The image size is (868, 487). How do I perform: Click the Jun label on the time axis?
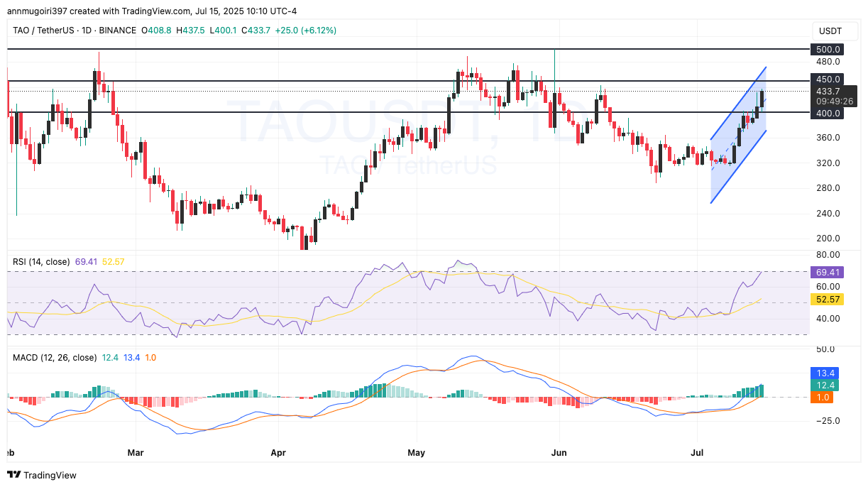pos(559,452)
